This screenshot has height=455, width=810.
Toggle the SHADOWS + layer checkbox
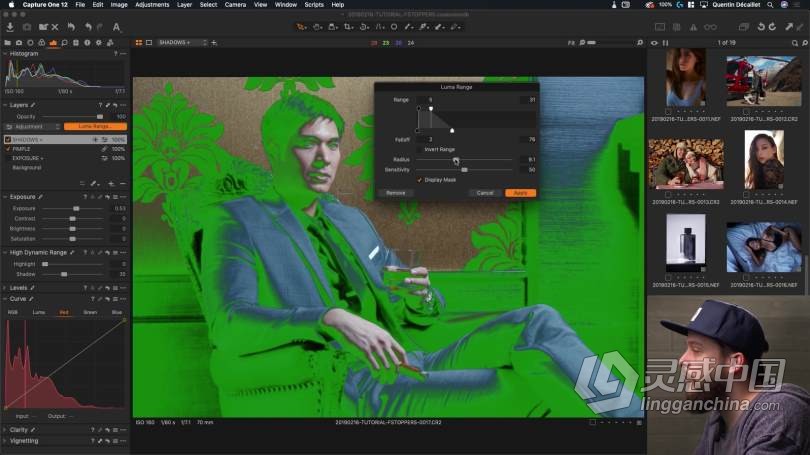click(x=8, y=139)
